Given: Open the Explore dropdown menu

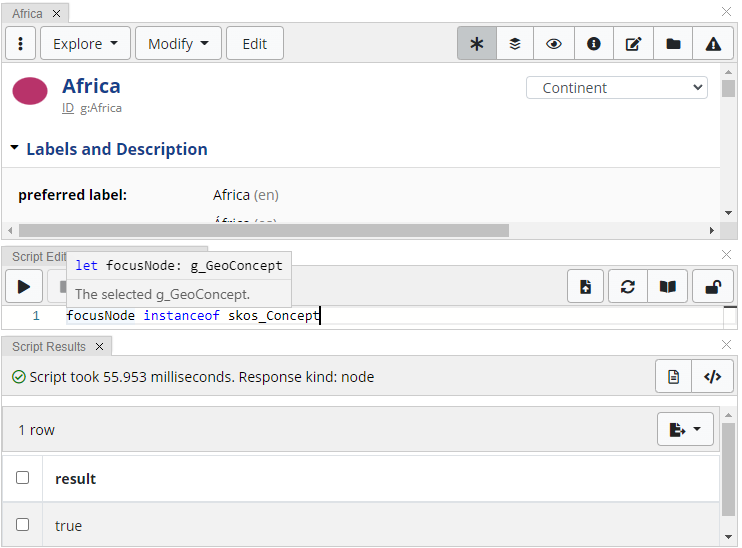Looking at the screenshot, I should tap(85, 44).
